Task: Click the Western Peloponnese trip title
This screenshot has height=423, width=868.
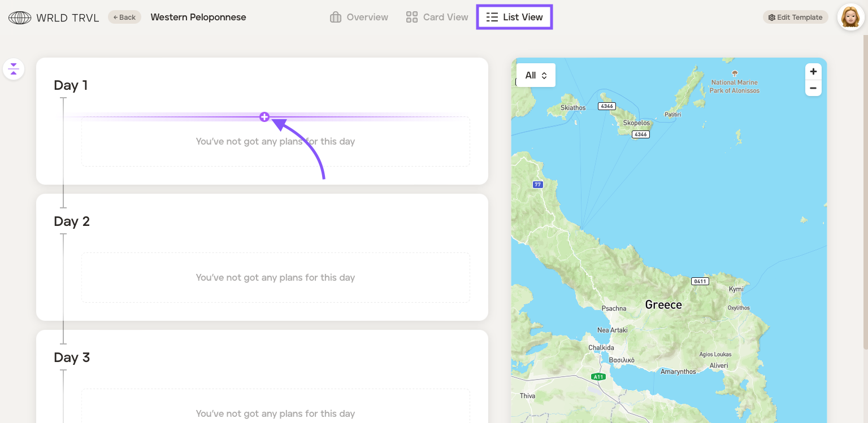Action: tap(198, 18)
